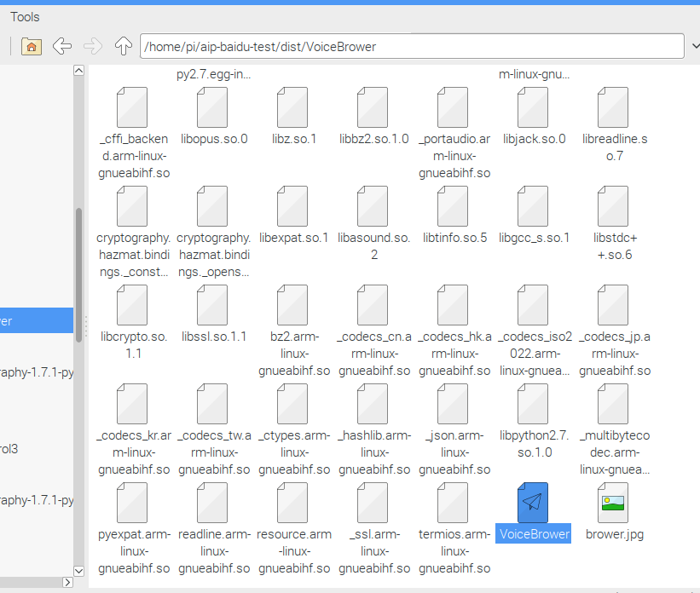
Task: Select libexpat.so.1 file
Action: (293, 216)
